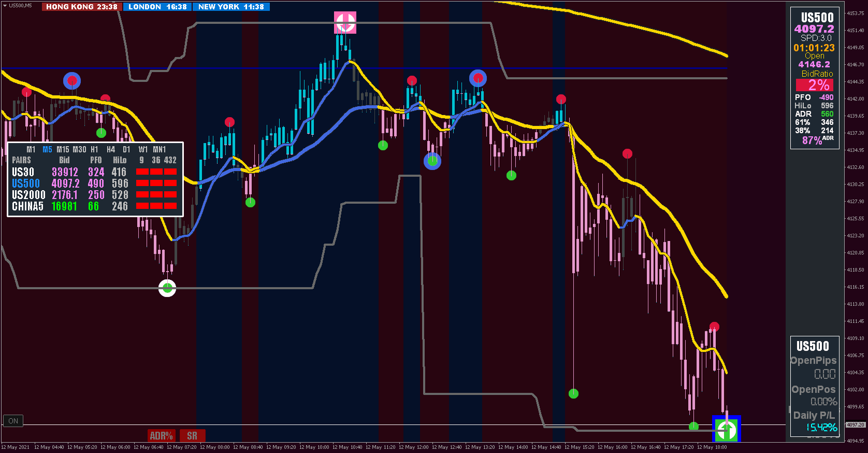Switch to the CHINA5 pair
This screenshot has height=453, width=868.
(27, 206)
